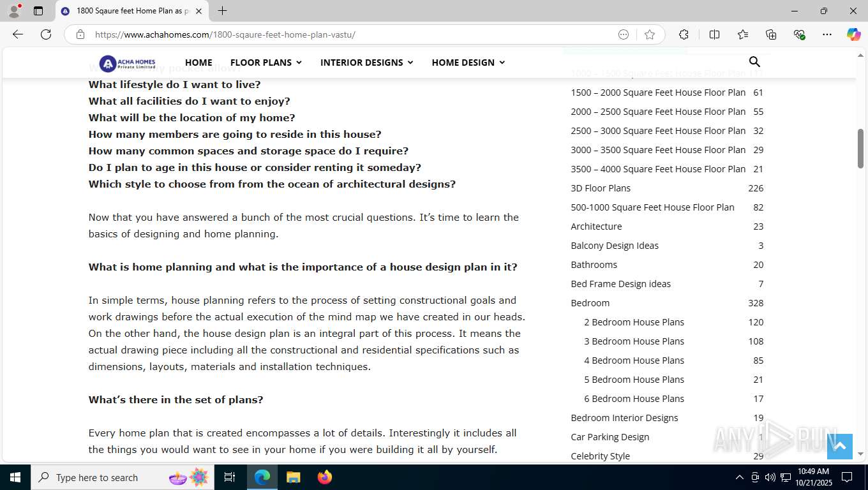The width and height of the screenshot is (868, 490).
Task: Open Settings and more ellipsis menu
Action: pyautogui.click(x=827, y=34)
